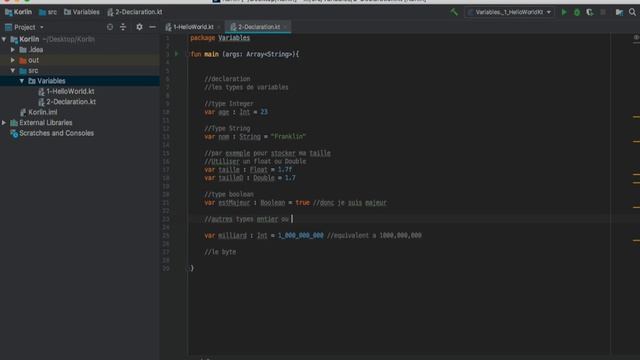Click the Korlin breadcrumb in navigation bar
Screen dimensions: 640x360
point(18,12)
